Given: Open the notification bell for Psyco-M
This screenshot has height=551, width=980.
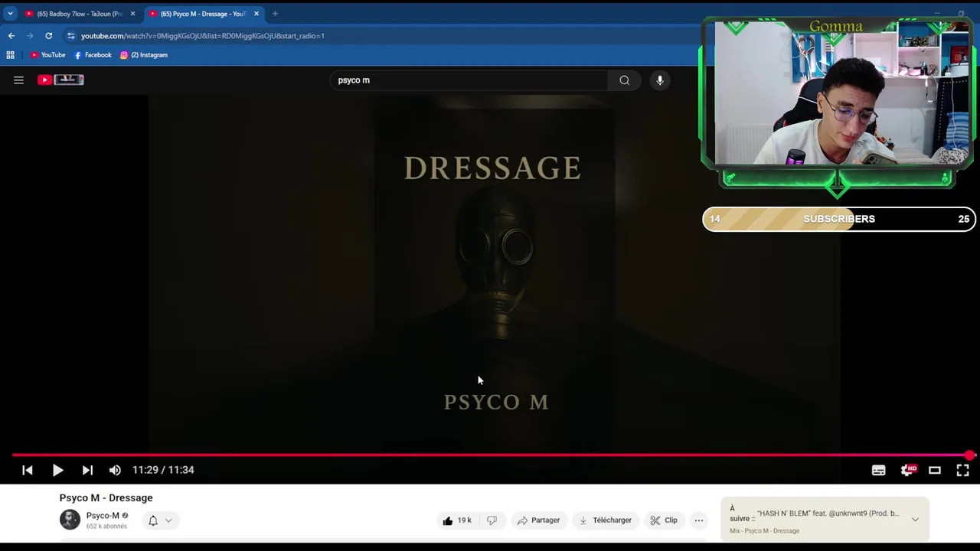Looking at the screenshot, I should (153, 520).
